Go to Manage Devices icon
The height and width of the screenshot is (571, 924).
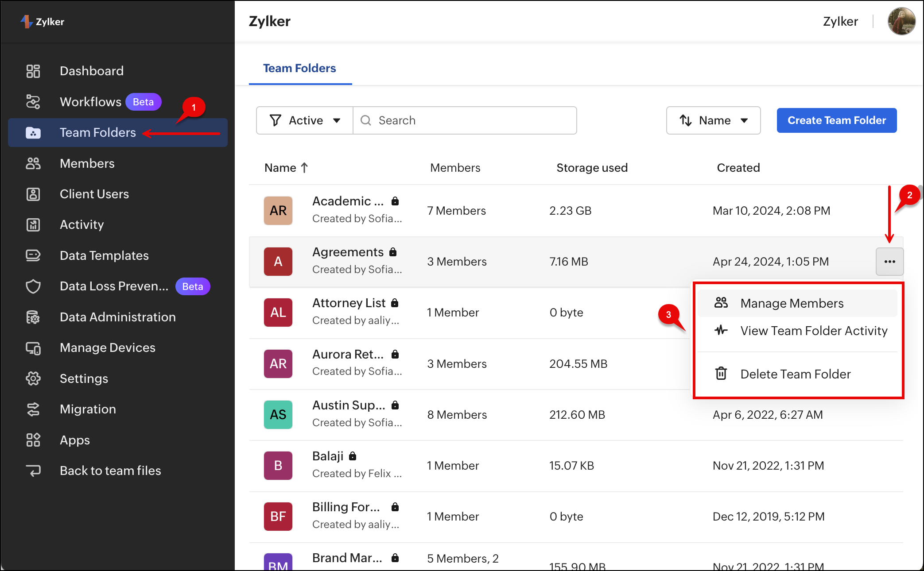(33, 348)
